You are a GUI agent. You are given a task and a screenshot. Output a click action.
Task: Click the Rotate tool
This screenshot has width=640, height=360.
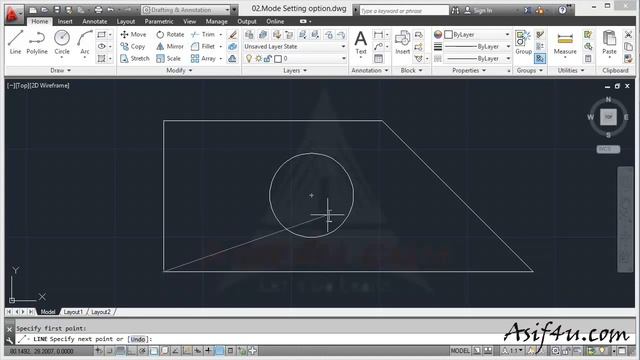170,35
